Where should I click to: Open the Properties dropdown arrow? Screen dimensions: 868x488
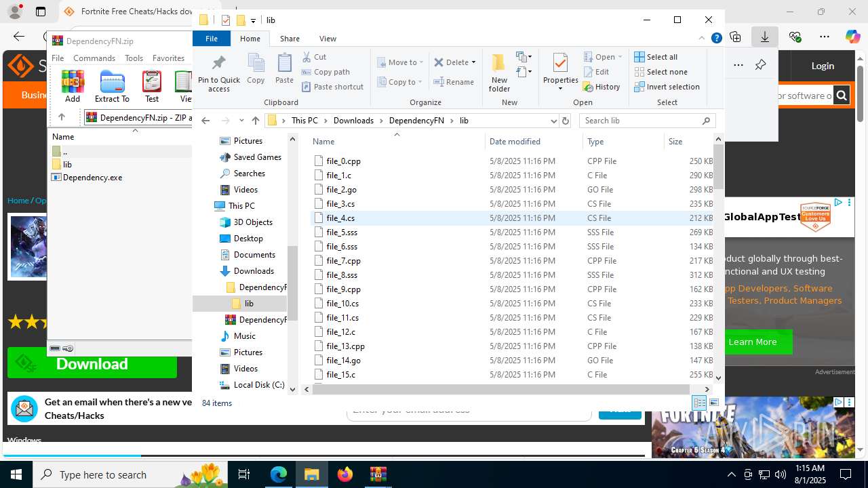click(560, 89)
